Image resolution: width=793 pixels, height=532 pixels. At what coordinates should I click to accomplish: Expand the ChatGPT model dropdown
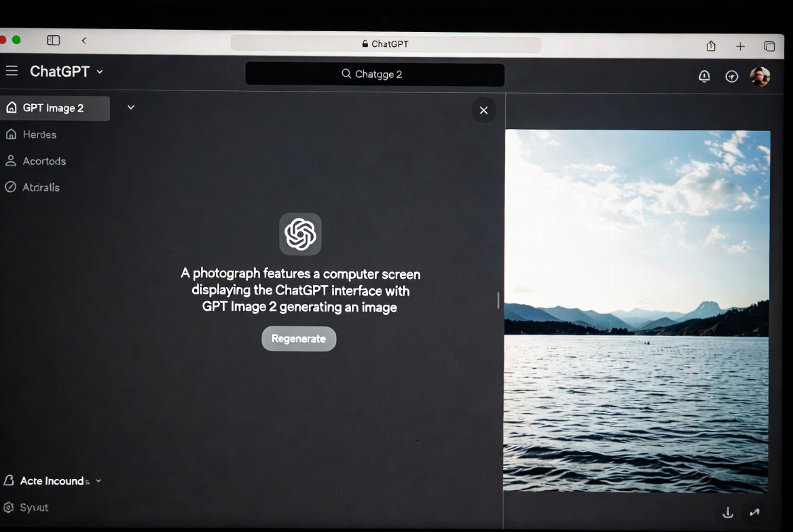coord(100,72)
